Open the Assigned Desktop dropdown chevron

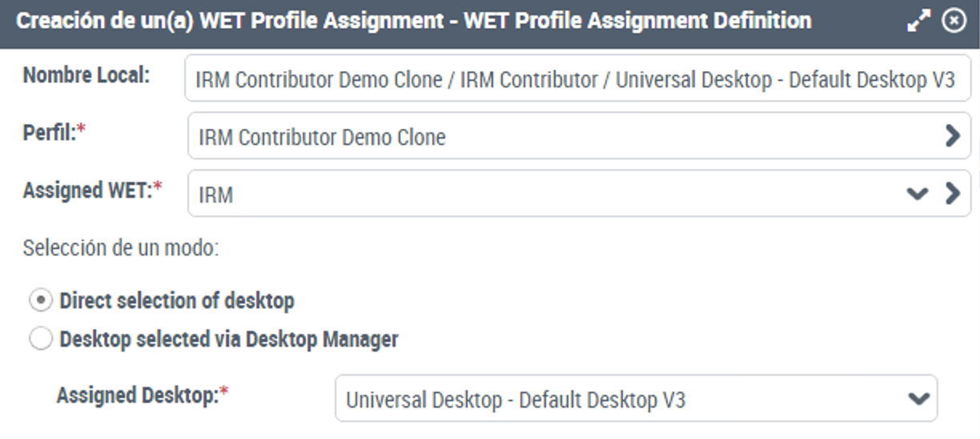click(918, 398)
